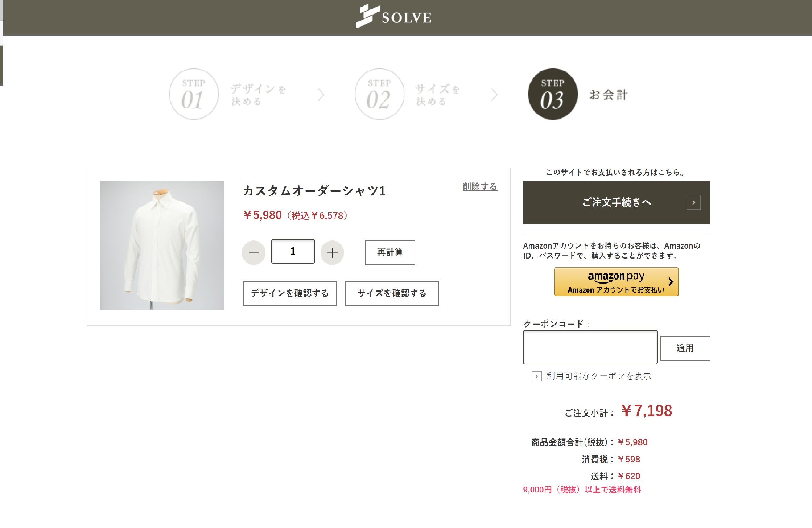Click the white shirt product thumbnail
Screen dimensions: 812x528
point(162,245)
